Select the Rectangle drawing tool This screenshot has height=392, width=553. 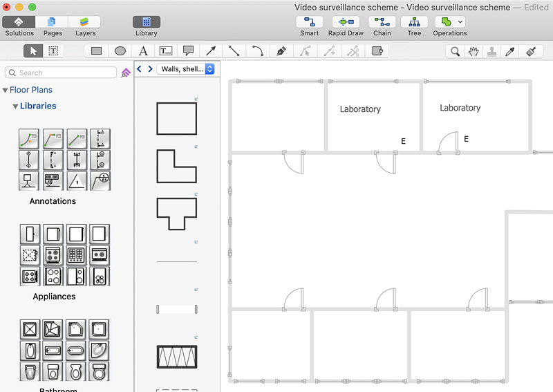tap(97, 51)
